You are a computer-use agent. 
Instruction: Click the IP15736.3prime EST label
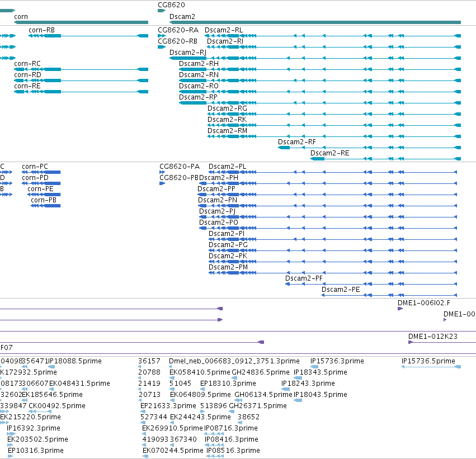(337, 361)
